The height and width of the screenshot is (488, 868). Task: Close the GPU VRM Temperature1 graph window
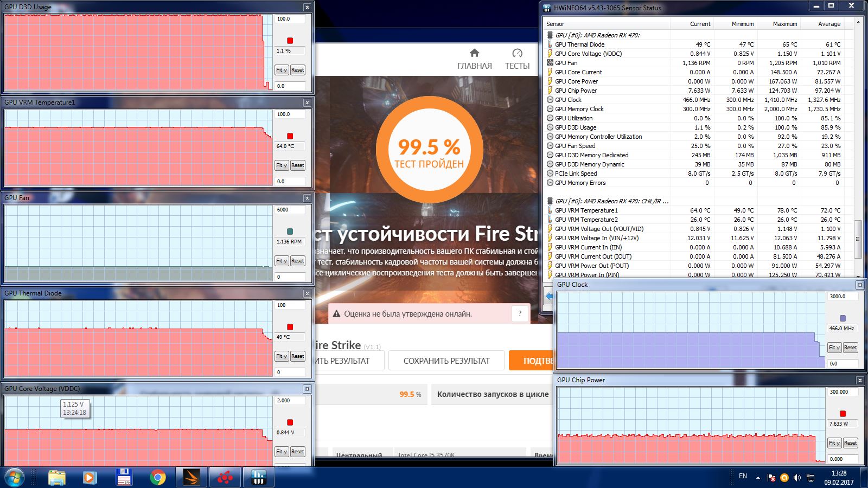click(307, 102)
